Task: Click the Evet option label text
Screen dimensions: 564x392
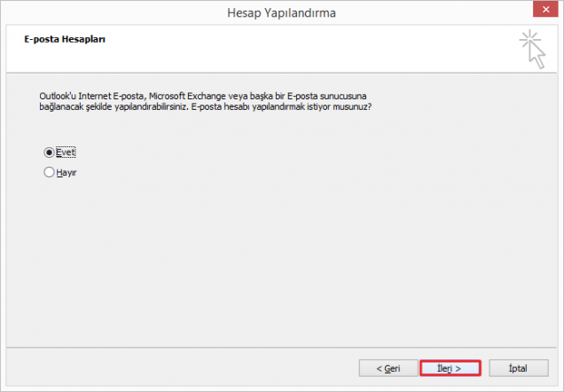Action: click(67, 152)
